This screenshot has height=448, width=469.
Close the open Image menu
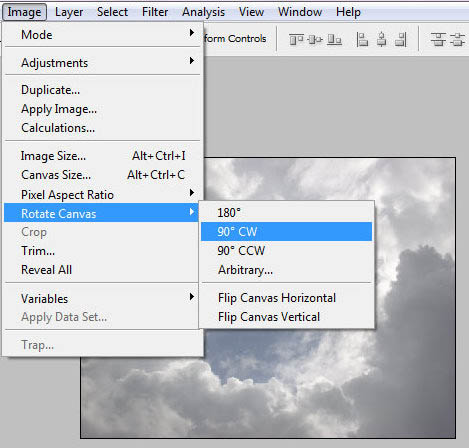pos(24,12)
